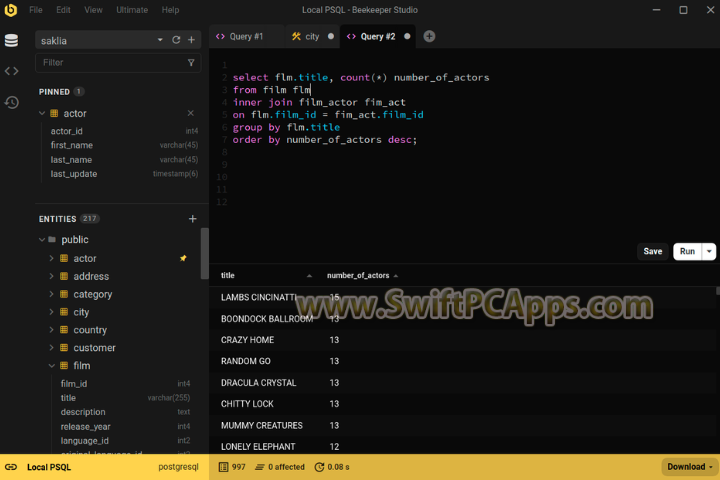Click the connection link icon bottom left
The height and width of the screenshot is (480, 720).
pos(11,467)
